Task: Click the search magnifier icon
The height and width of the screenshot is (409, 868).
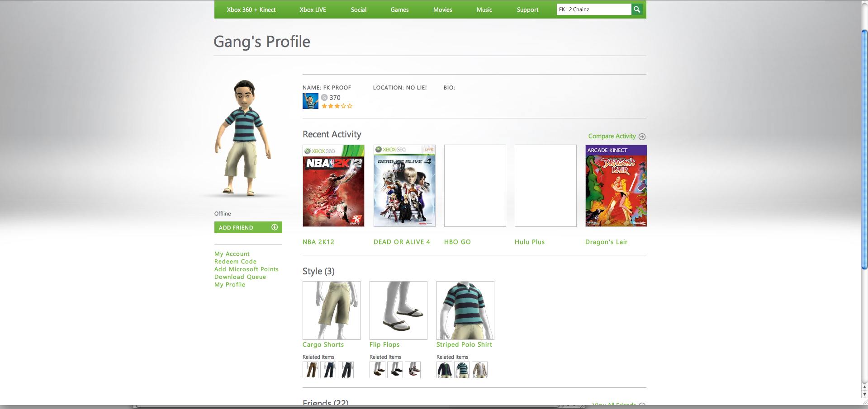Action: pos(637,9)
